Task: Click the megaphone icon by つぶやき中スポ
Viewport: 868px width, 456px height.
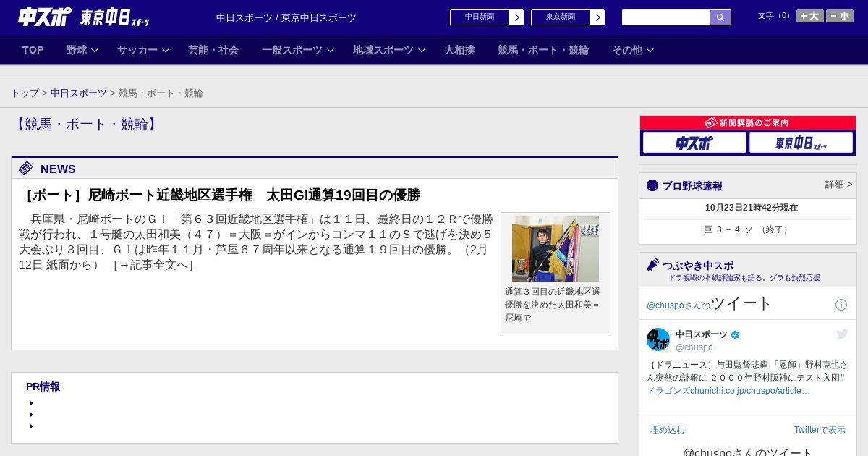Action: 653,265
